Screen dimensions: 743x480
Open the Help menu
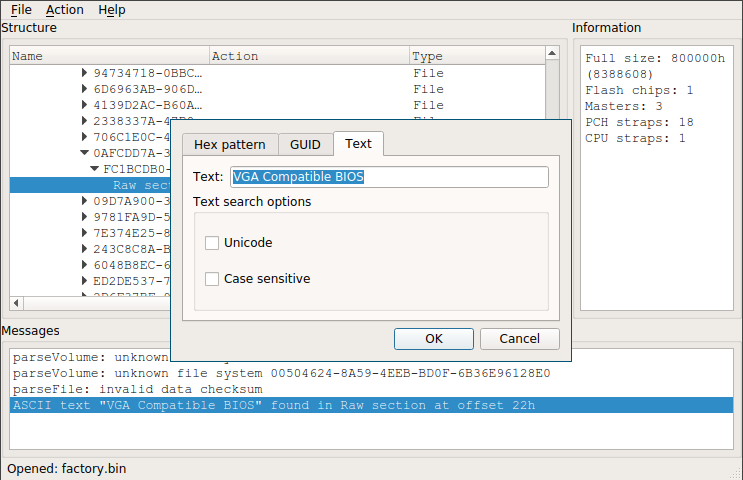111,9
